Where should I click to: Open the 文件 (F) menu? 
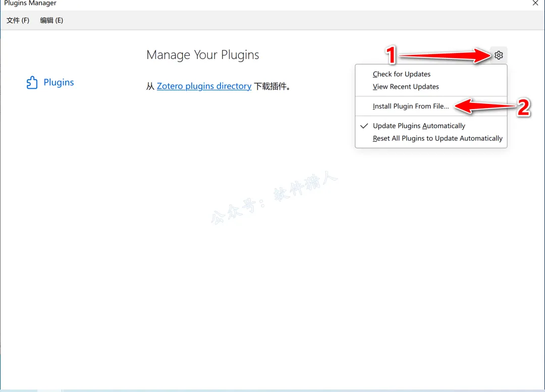tap(18, 20)
